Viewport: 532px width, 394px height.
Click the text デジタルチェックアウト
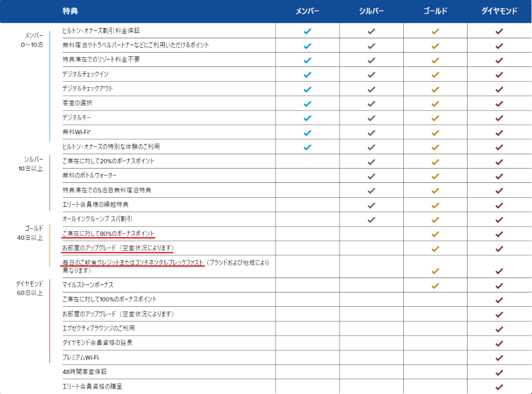point(88,88)
